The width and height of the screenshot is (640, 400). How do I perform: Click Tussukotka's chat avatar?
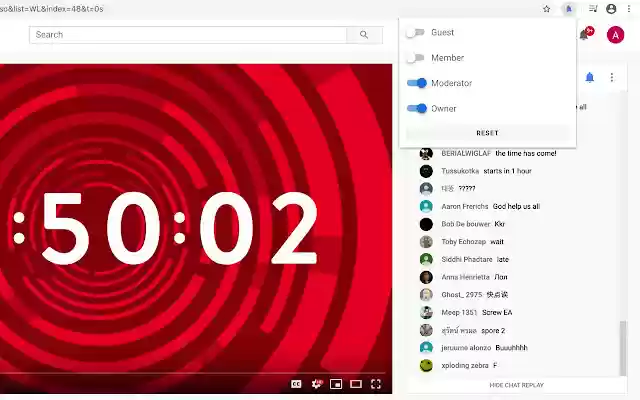(426, 171)
